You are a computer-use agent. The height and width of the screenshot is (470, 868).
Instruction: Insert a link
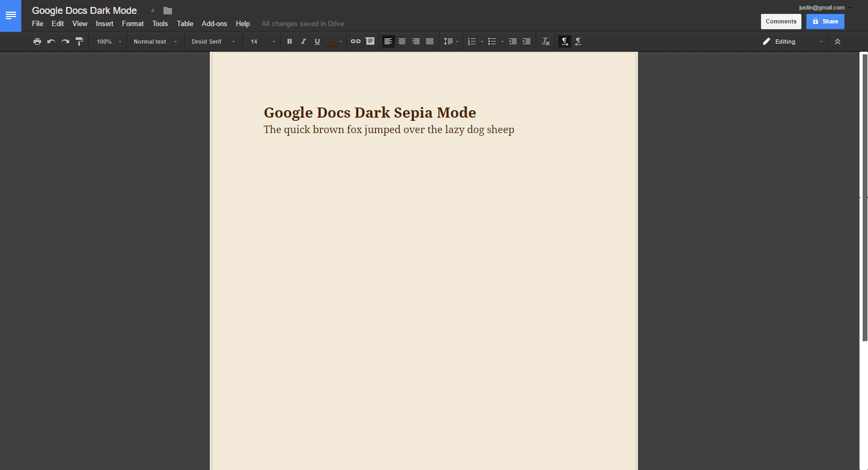356,42
